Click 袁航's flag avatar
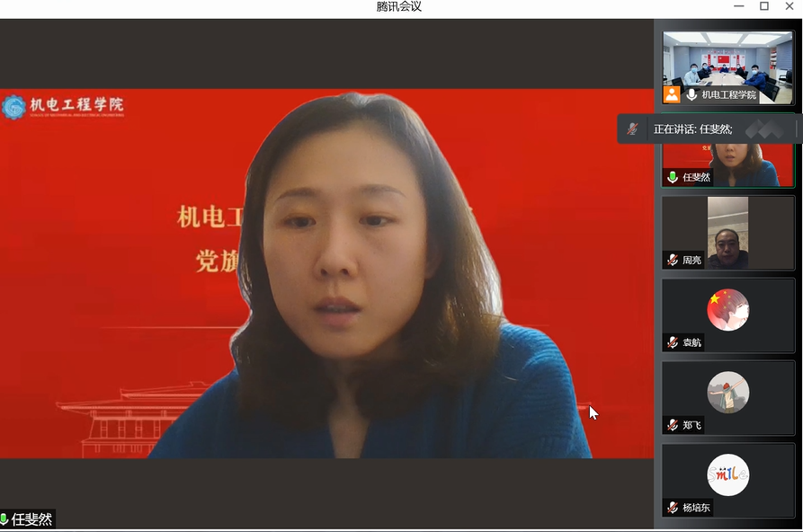The width and height of the screenshot is (803, 532). tap(727, 310)
